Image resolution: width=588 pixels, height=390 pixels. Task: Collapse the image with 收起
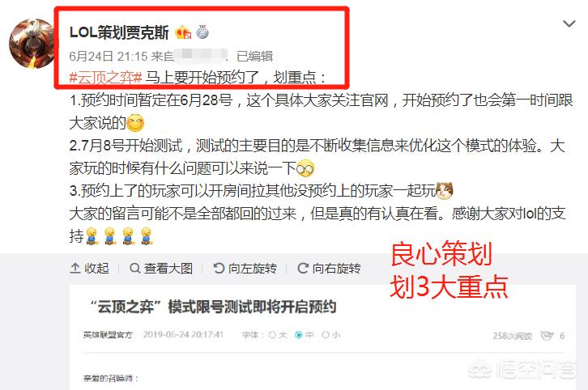[89, 269]
